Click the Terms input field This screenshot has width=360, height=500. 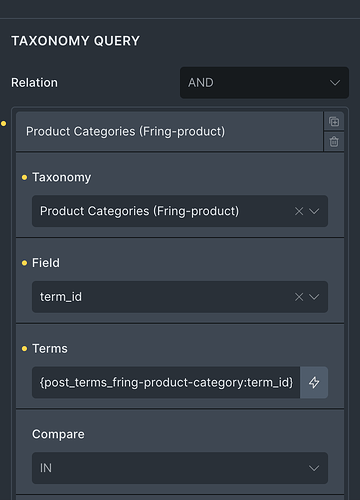pyautogui.click(x=166, y=382)
